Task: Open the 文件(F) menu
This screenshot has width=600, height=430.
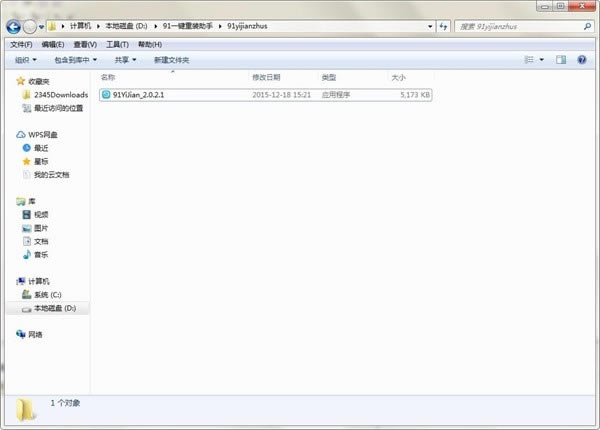Action: coord(21,44)
